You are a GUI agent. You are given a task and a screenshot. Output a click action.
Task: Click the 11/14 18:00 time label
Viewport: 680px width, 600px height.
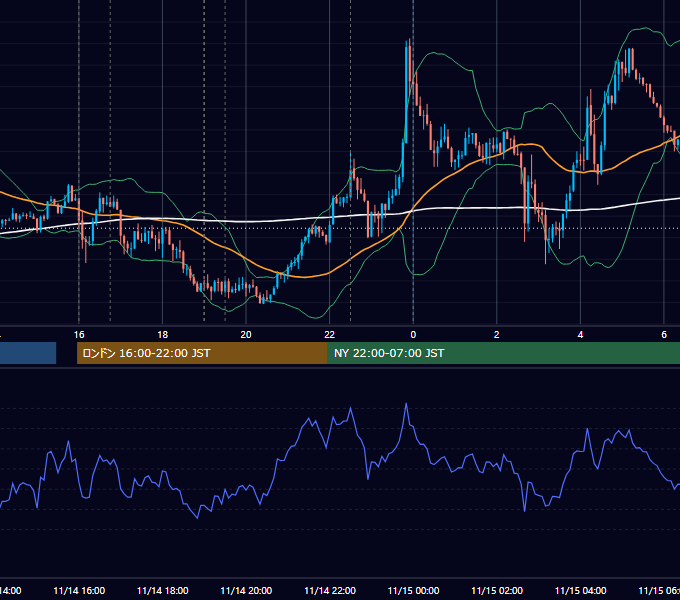(163, 590)
